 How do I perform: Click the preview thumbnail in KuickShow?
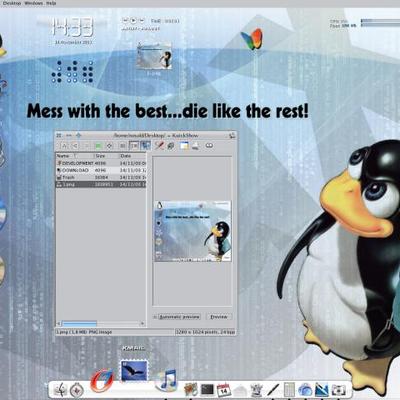(x=193, y=231)
